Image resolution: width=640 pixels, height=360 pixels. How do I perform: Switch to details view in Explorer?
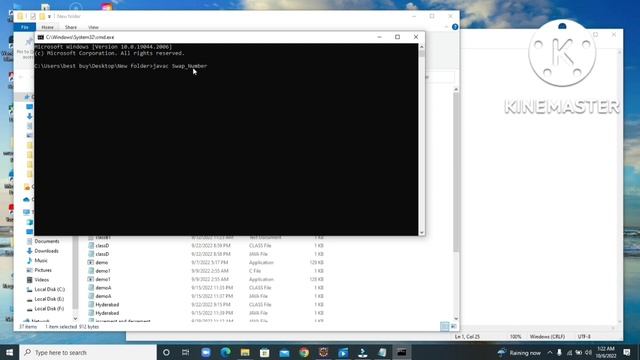[444, 327]
